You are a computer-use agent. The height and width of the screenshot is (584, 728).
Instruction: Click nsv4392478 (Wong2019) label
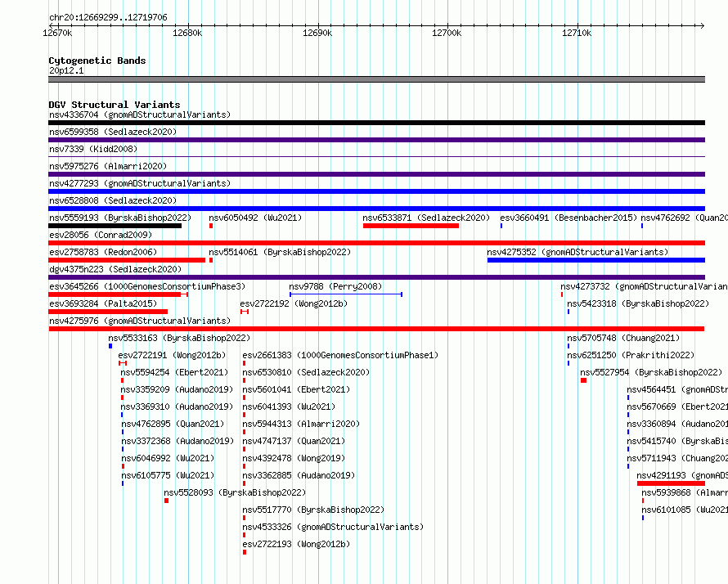(294, 458)
